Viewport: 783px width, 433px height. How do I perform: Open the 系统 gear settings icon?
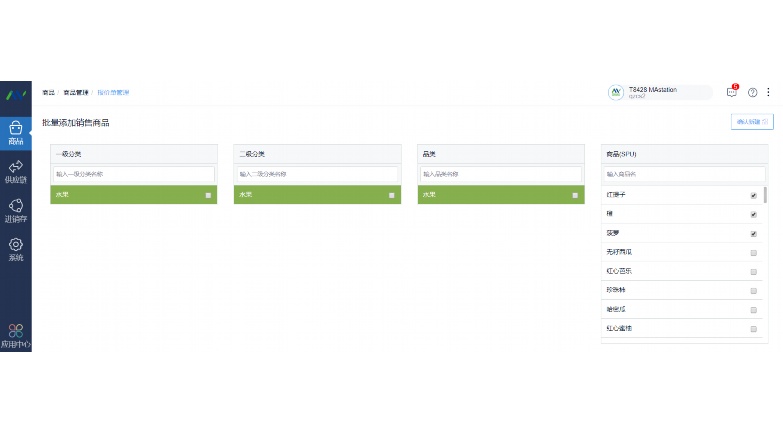15,249
